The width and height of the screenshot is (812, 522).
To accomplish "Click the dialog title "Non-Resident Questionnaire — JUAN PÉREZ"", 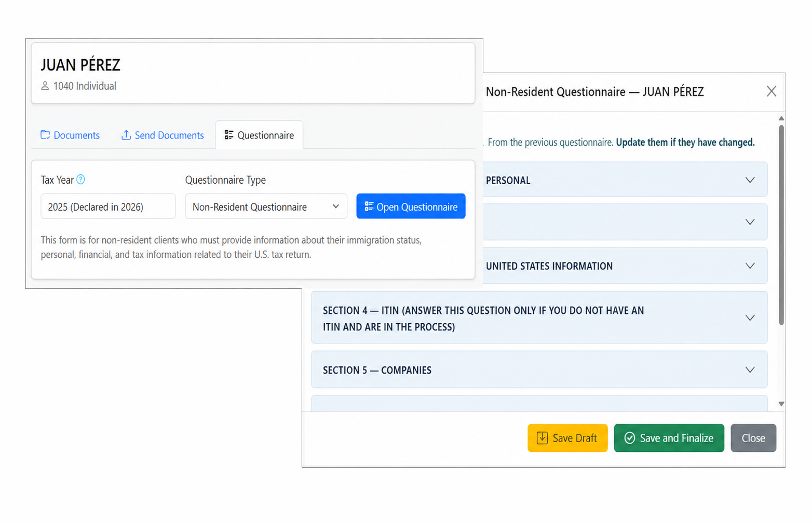I will pos(595,92).
